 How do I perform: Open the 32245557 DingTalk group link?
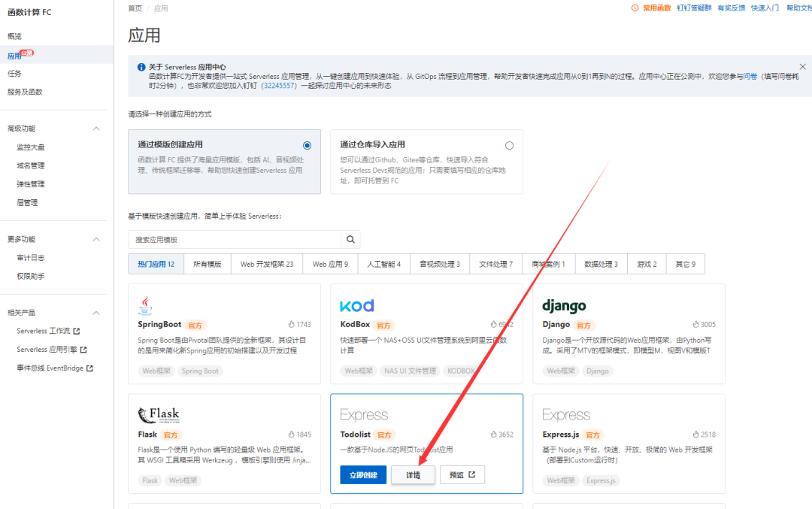[279, 86]
